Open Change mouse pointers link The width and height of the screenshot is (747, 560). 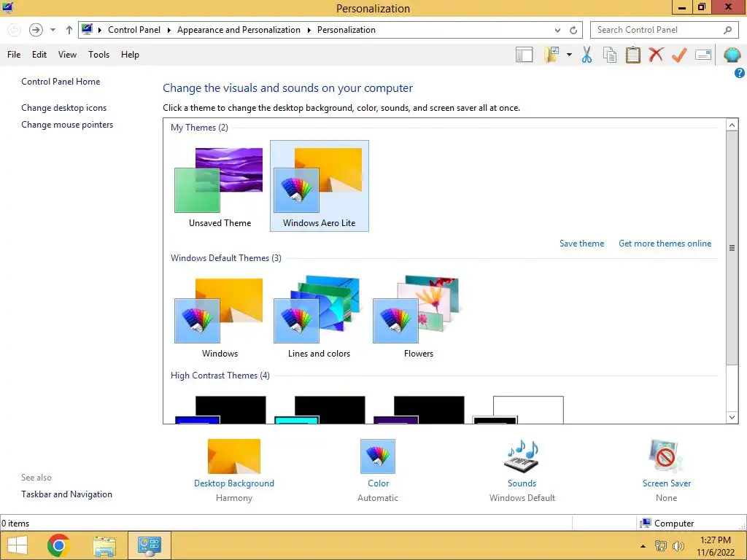point(67,125)
